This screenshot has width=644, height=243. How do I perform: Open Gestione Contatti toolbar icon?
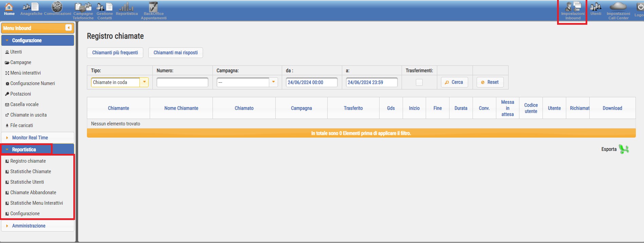[105, 10]
